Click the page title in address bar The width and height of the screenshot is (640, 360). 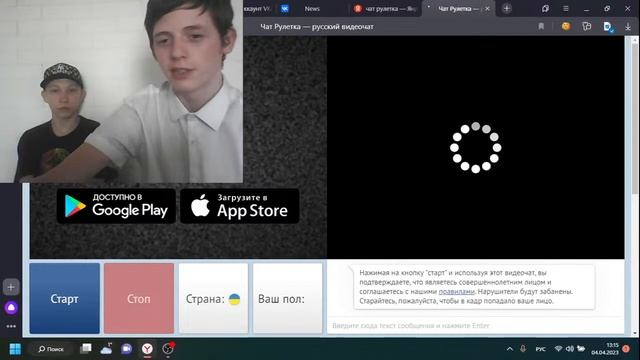317,27
